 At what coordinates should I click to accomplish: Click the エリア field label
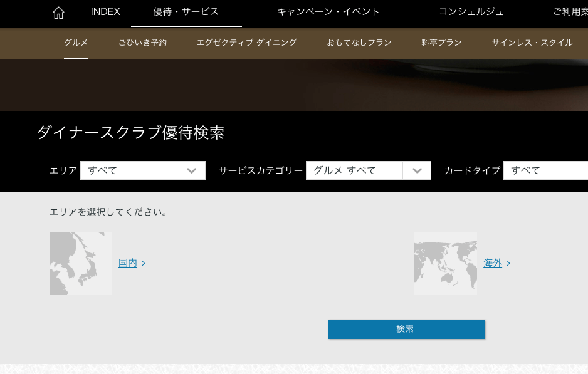63,170
